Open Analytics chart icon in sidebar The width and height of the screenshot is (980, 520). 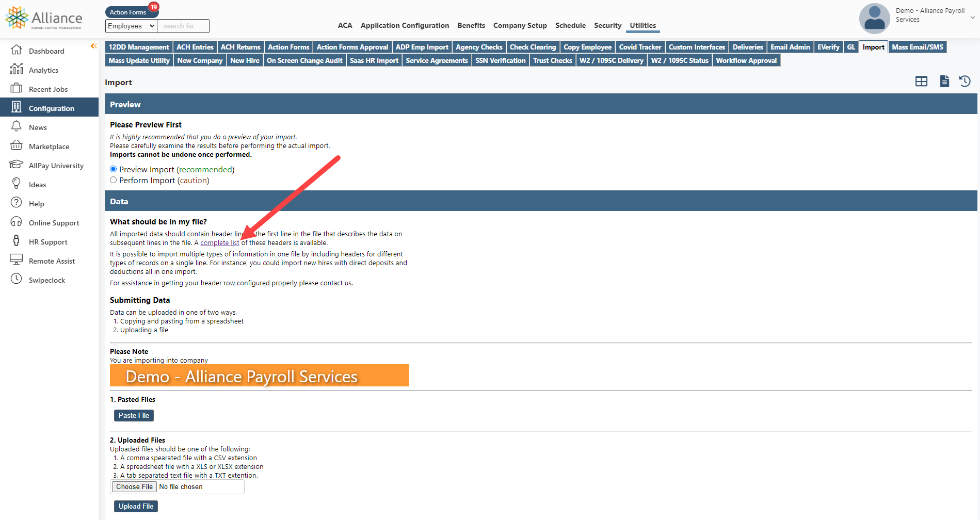click(x=17, y=69)
